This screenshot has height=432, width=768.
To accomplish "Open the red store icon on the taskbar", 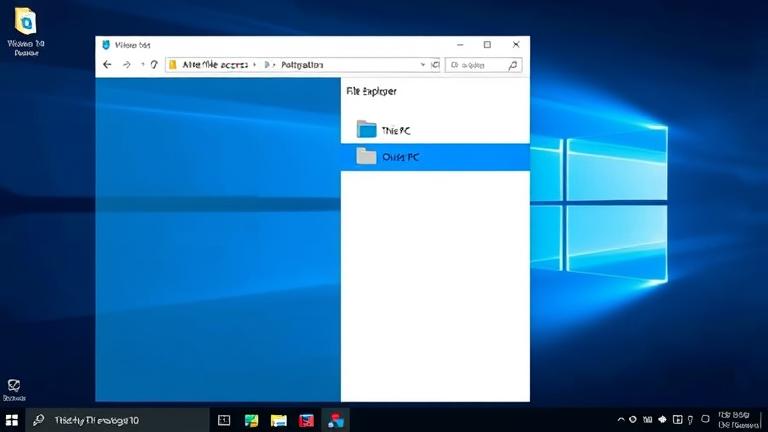I will tap(306, 420).
